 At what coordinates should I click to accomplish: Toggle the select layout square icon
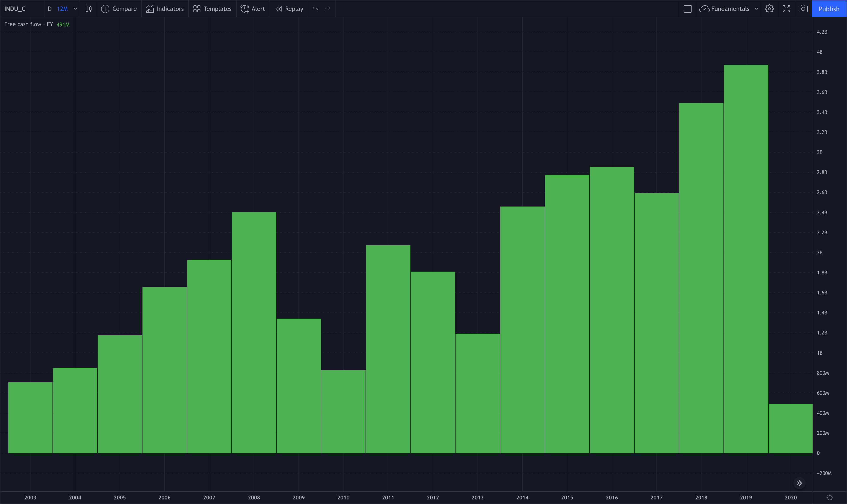coord(687,9)
